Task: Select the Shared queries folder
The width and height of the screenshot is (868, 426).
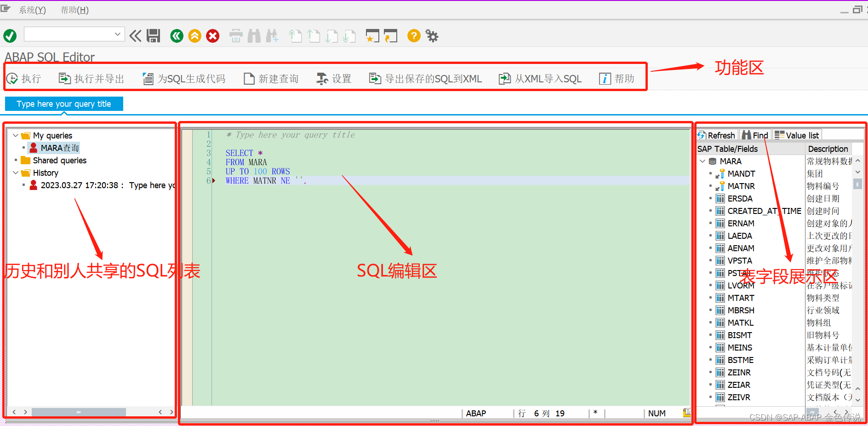Action: point(59,160)
